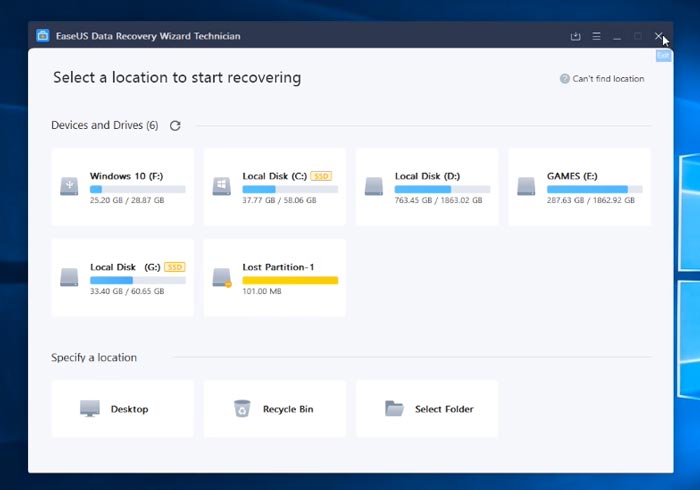Image resolution: width=700 pixels, height=490 pixels.
Task: Click the usage bar of Windows 10 (F:)
Action: [138, 189]
